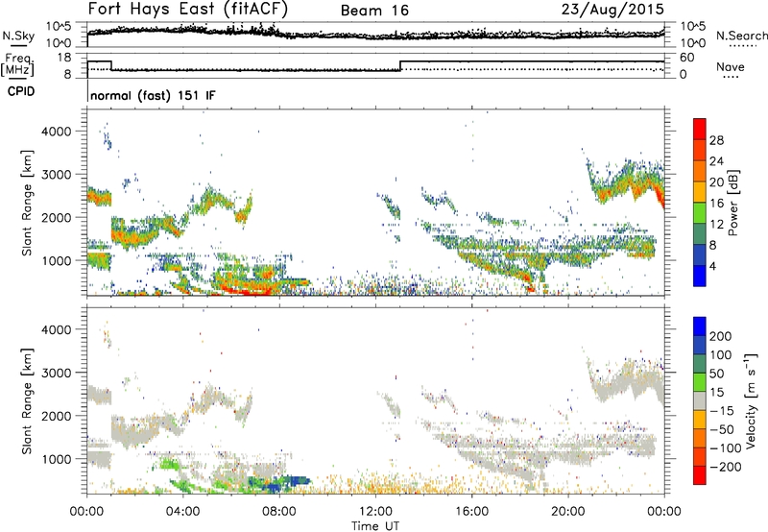Click the "16:00" time tick label

point(471,512)
